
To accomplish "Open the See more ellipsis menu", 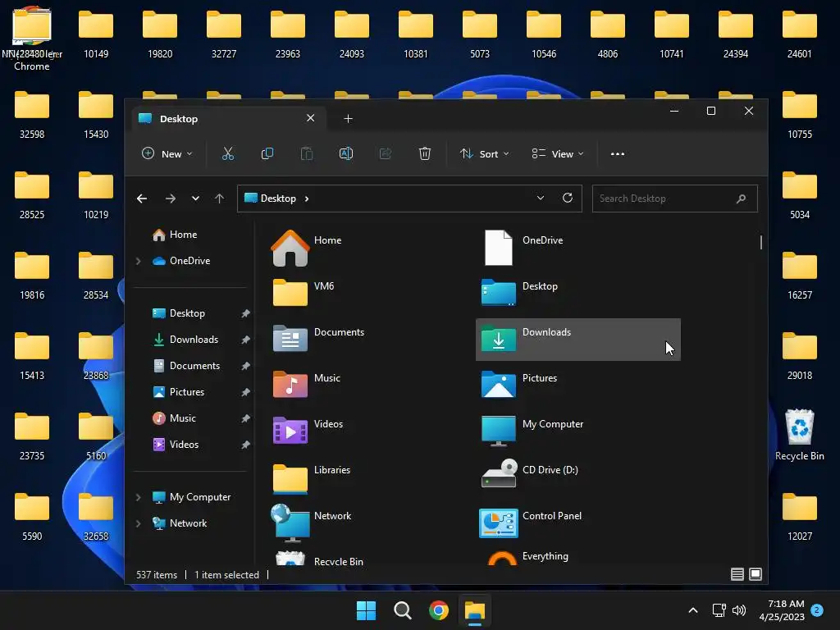I will (617, 153).
